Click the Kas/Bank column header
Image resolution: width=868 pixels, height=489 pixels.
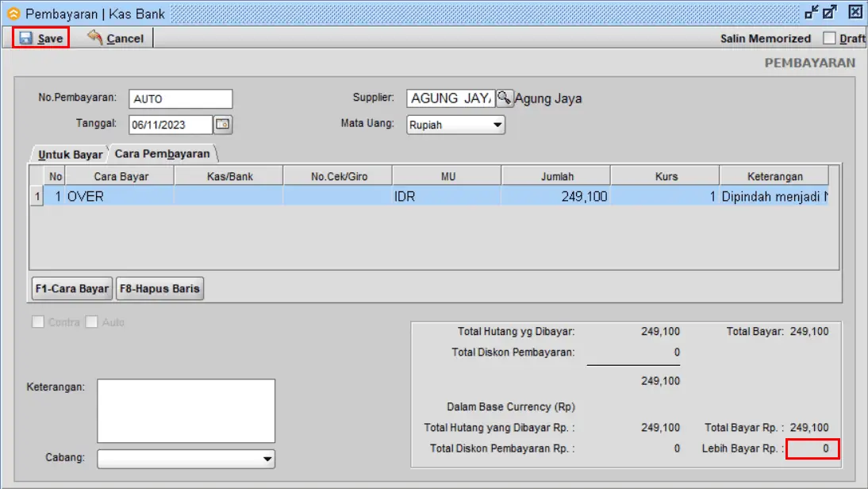click(x=229, y=176)
